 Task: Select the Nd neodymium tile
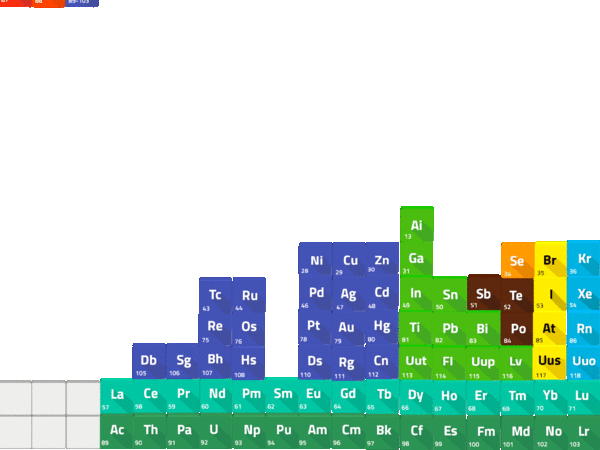pyautogui.click(x=216, y=396)
